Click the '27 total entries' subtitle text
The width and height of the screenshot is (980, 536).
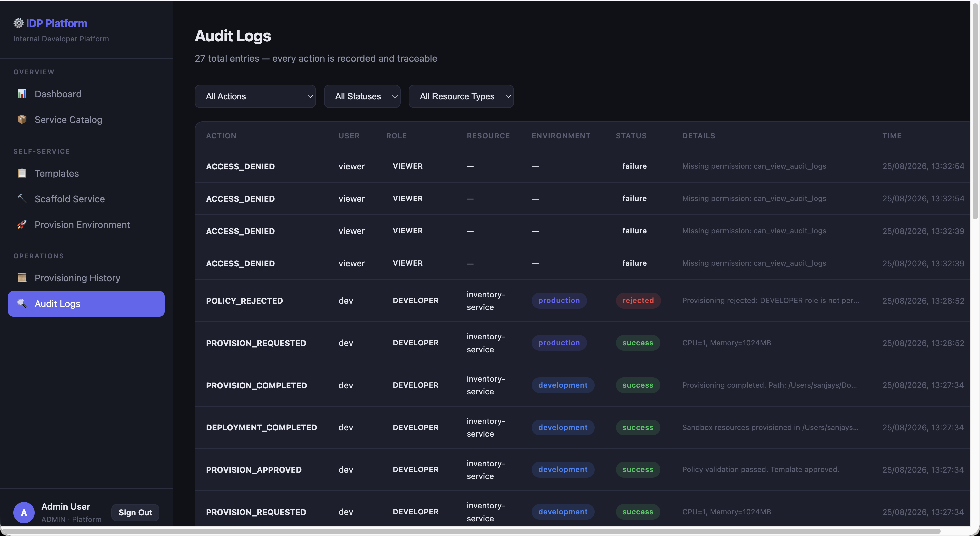tap(316, 58)
